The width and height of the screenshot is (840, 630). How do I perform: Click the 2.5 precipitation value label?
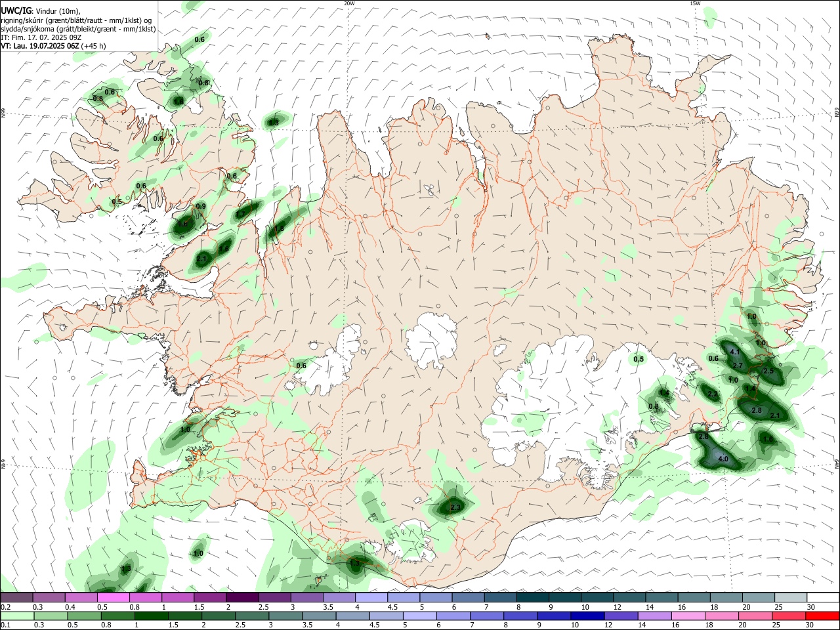(768, 371)
